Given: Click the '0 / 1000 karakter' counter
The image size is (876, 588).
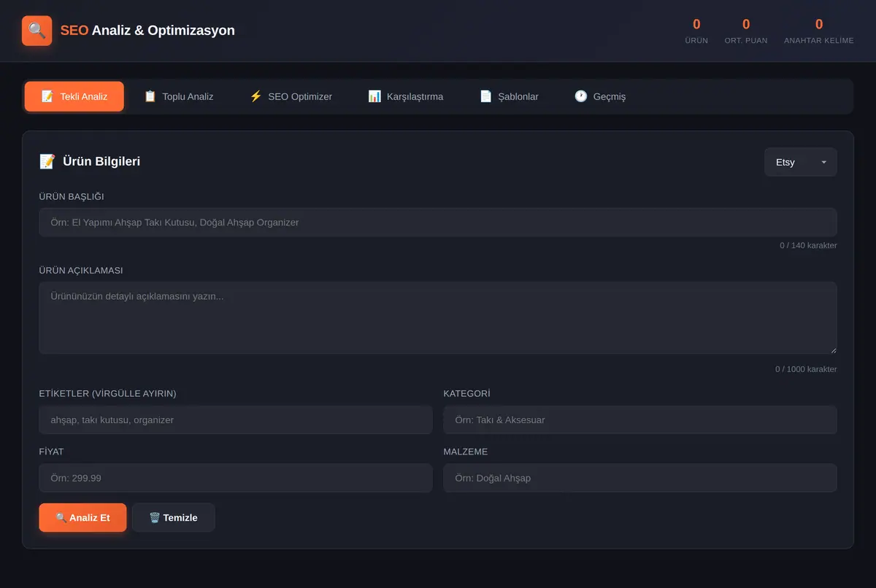Looking at the screenshot, I should pos(806,369).
